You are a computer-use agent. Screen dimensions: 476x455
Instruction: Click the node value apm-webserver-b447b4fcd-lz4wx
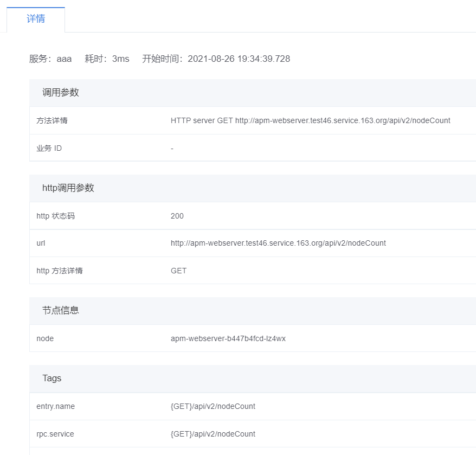coord(228,339)
